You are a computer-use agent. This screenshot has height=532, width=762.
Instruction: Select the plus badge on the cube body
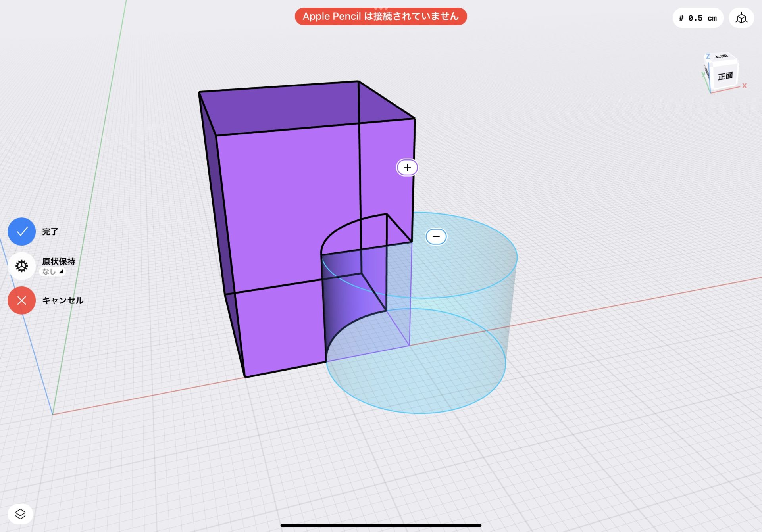click(407, 167)
